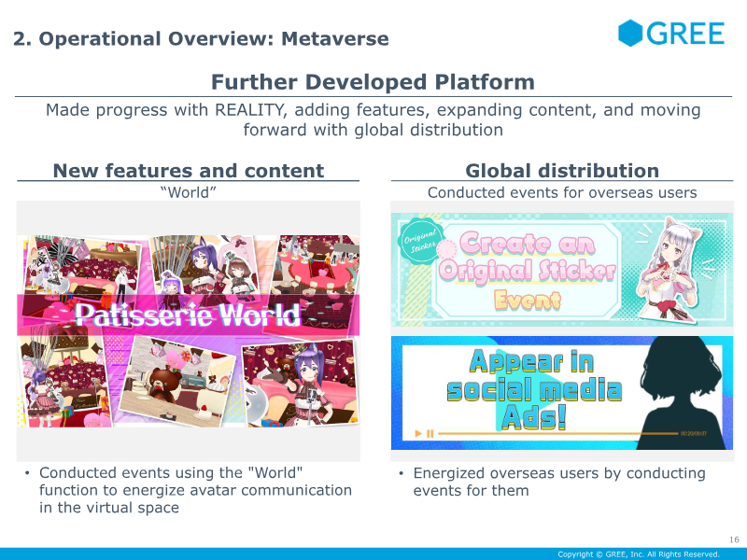
Task: Click the Further Developed Platform heading
Action: tap(373, 82)
